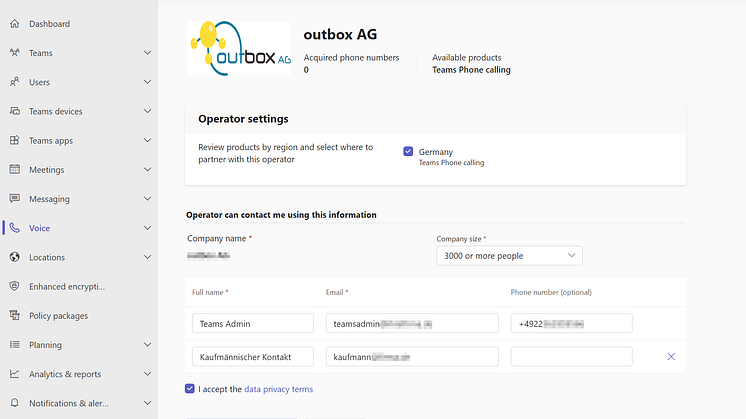Screen dimensions: 746x419
Task: Click the Teams apps icon
Action: tap(15, 140)
